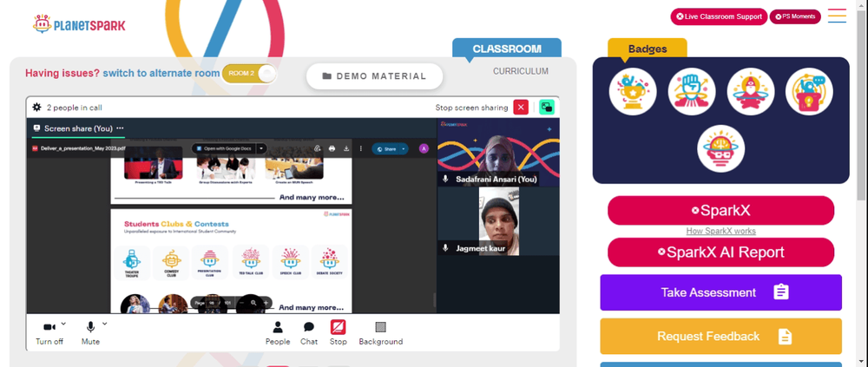Viewport: 868px width, 367px height.
Task: Open Screen share options ellipsis menu
Action: pyautogui.click(x=120, y=128)
